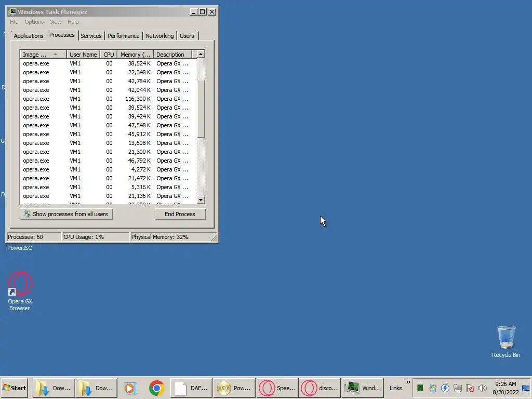Open the disco... Opera GX taskbar window
532x399 pixels.
[x=320, y=388]
